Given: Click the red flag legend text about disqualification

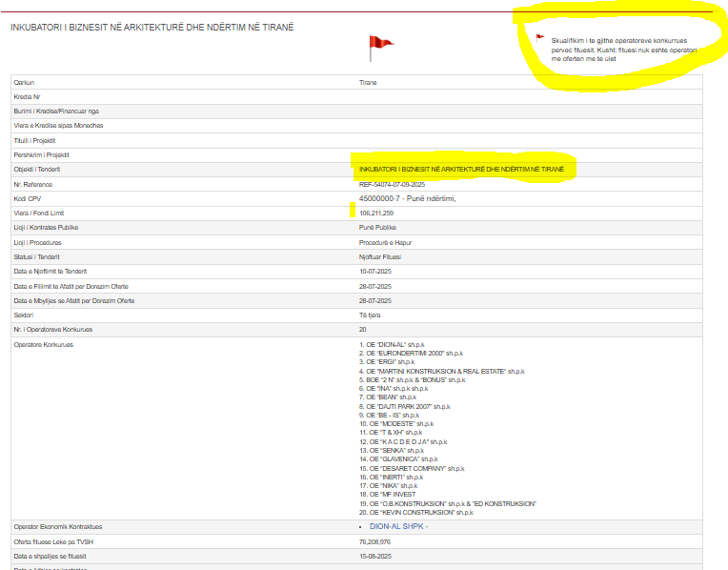Looking at the screenshot, I should [x=618, y=50].
